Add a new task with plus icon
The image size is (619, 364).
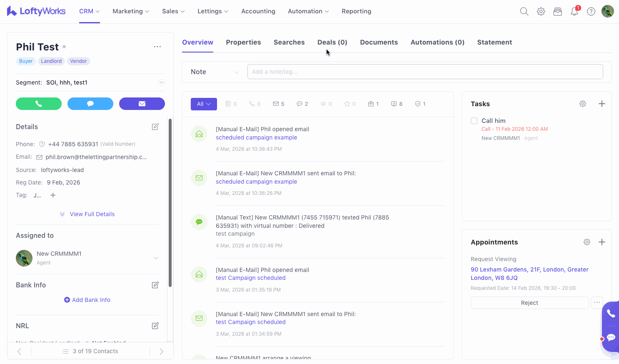coord(602,104)
